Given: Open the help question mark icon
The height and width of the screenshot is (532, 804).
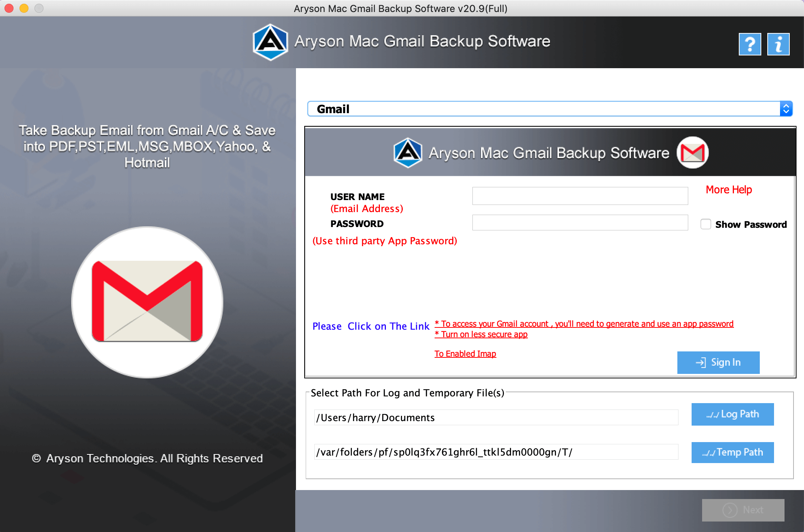Looking at the screenshot, I should (750, 44).
